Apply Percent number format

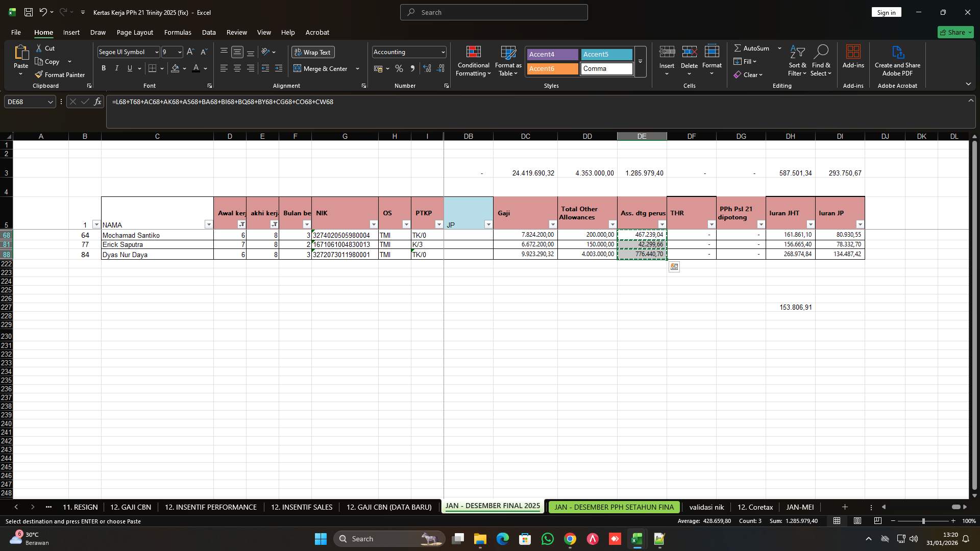tap(399, 68)
